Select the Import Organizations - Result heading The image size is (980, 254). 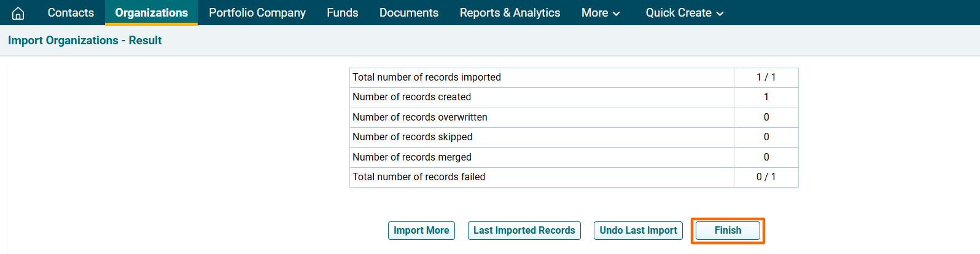(x=85, y=41)
